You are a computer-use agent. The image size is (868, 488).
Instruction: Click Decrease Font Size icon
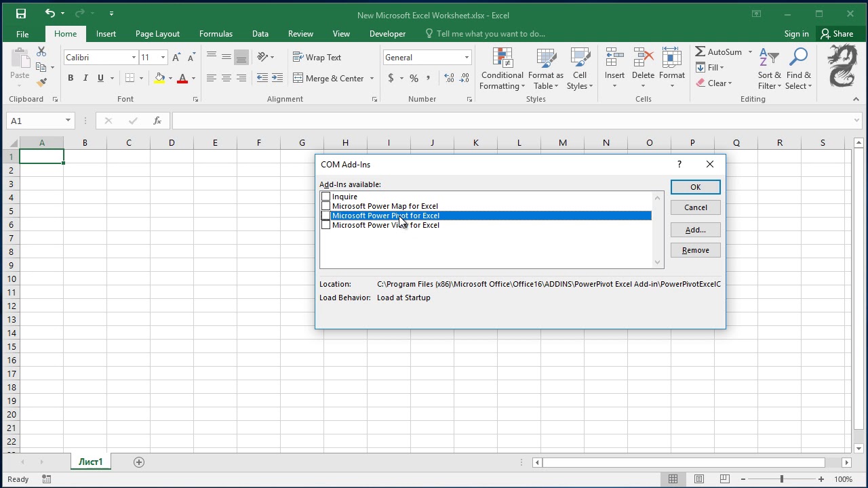(x=191, y=58)
